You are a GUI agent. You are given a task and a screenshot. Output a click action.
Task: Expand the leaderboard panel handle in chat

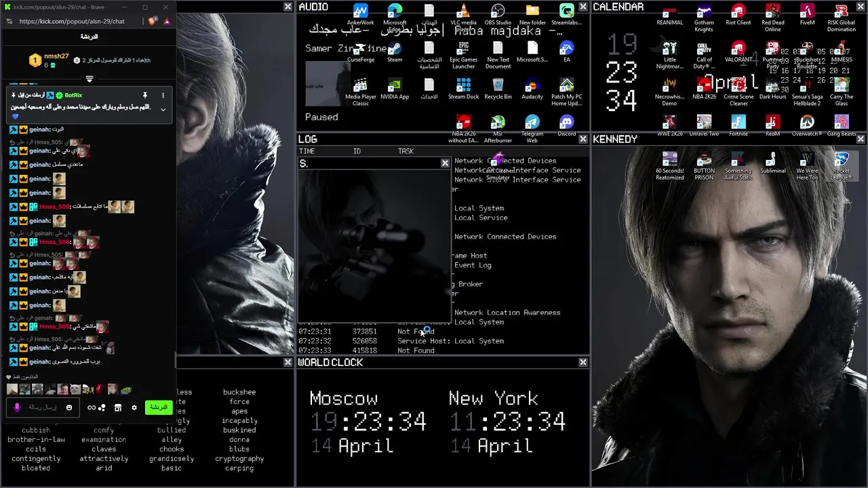click(x=89, y=79)
